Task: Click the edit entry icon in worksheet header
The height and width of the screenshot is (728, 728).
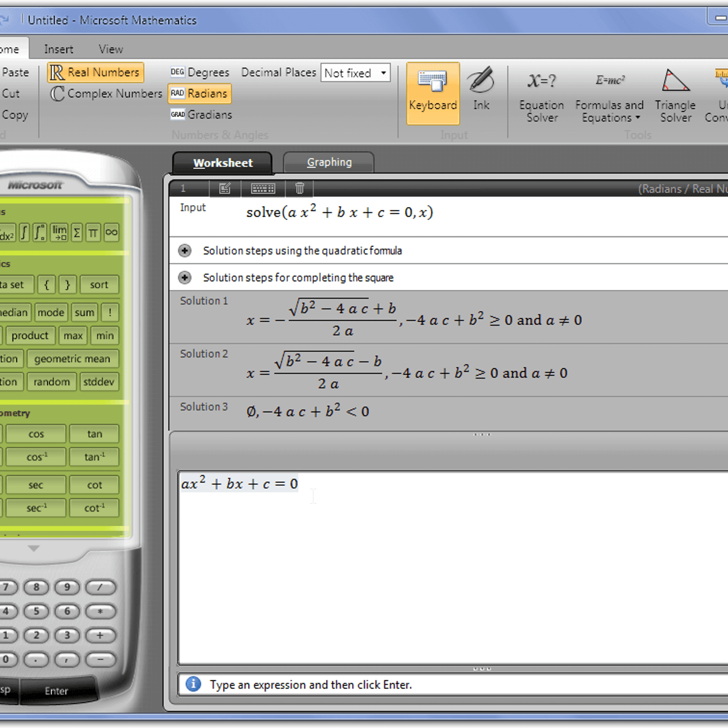Action: (225, 188)
